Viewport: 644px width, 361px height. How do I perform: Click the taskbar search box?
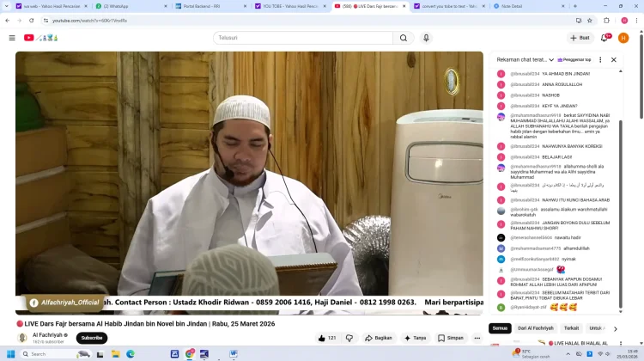point(56,354)
